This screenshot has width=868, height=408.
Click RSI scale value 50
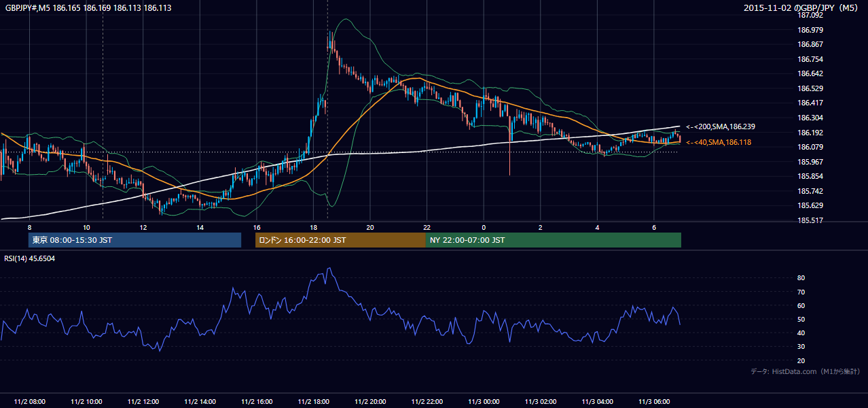[x=801, y=319]
